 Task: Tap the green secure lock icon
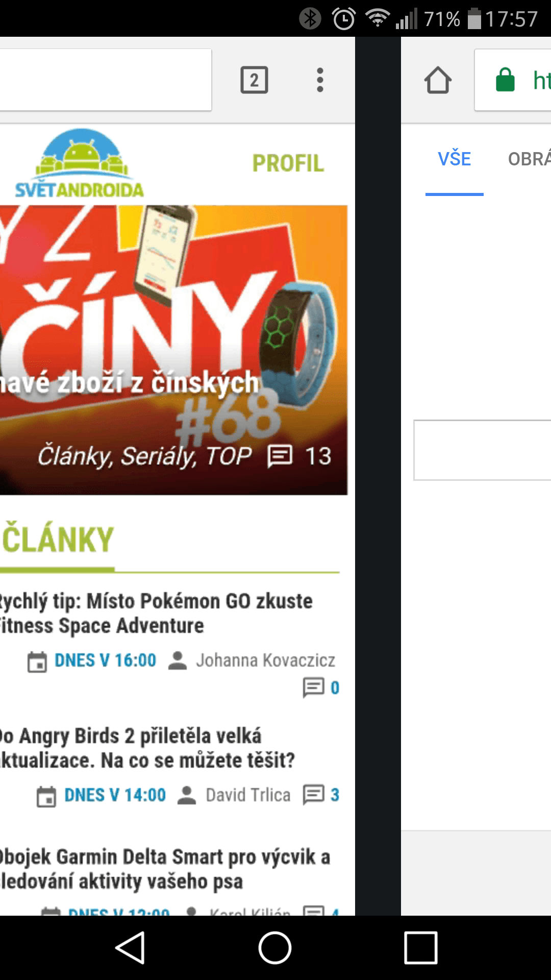coord(505,80)
